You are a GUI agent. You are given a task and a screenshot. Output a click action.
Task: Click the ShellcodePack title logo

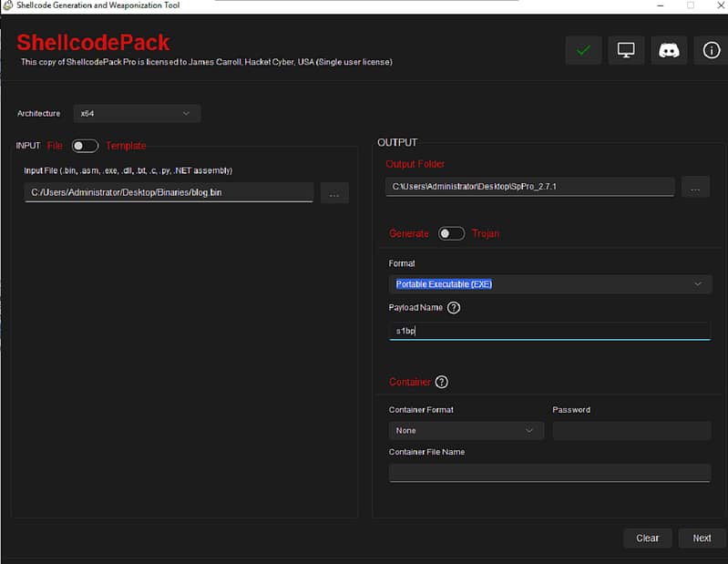pyautogui.click(x=93, y=43)
